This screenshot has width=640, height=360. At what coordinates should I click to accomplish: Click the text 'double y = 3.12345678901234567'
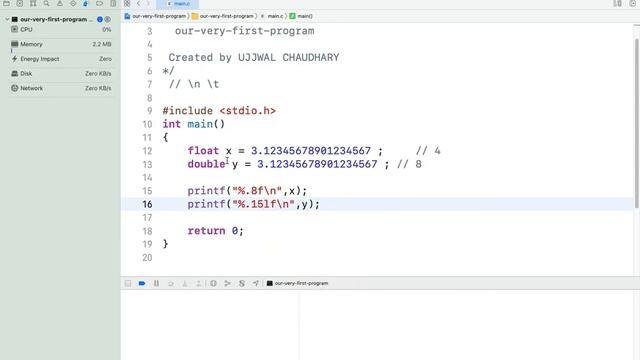tap(282, 164)
